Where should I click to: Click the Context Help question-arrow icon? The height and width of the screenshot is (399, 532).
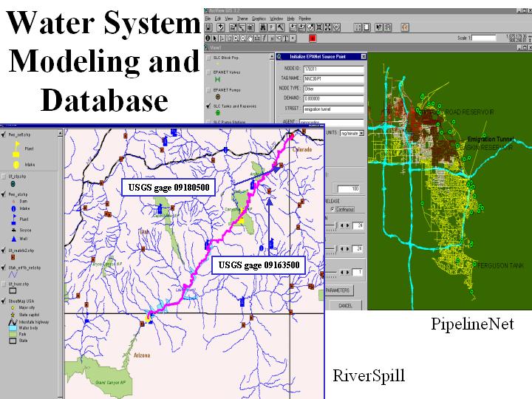379,27
